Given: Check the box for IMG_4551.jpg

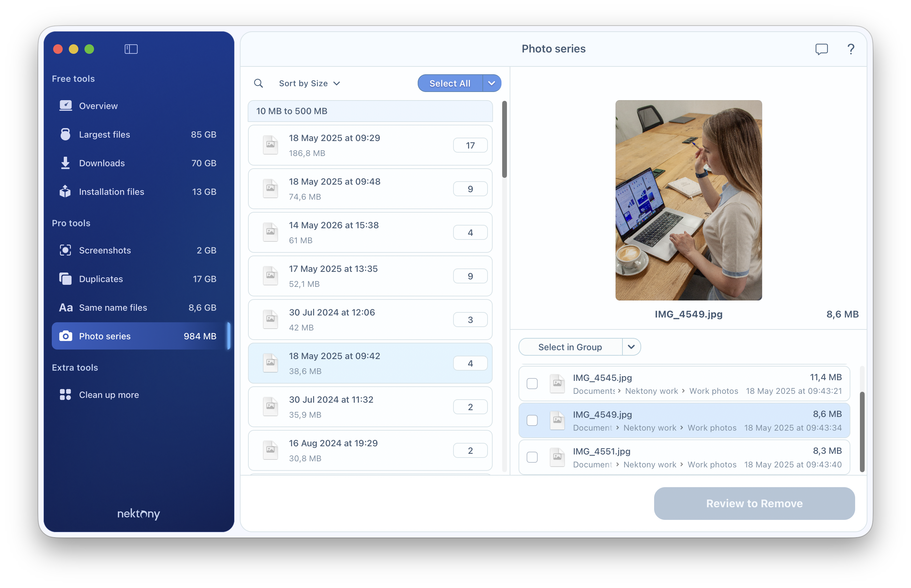Looking at the screenshot, I should tap(532, 457).
